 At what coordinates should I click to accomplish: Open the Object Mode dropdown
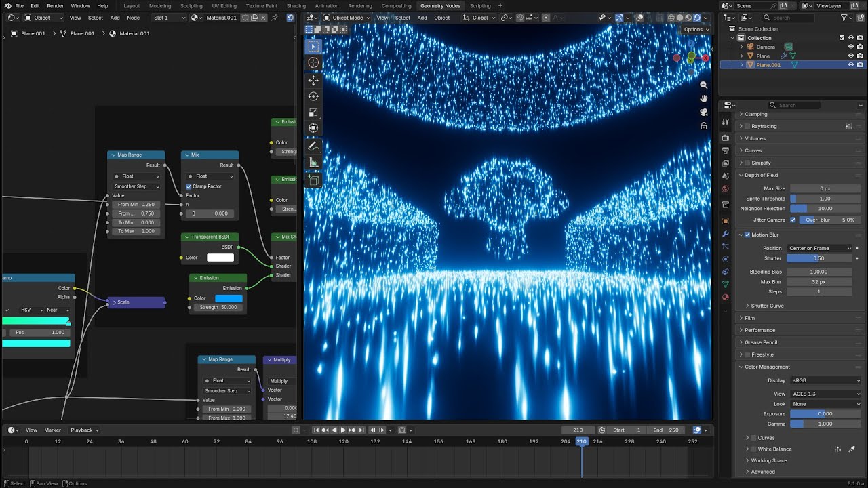tap(347, 18)
